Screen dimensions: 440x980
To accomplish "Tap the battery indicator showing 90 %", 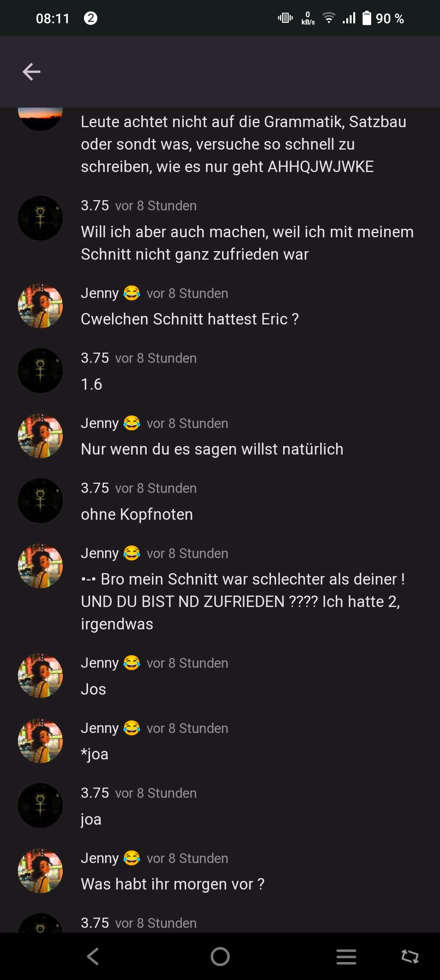I will pyautogui.click(x=383, y=18).
